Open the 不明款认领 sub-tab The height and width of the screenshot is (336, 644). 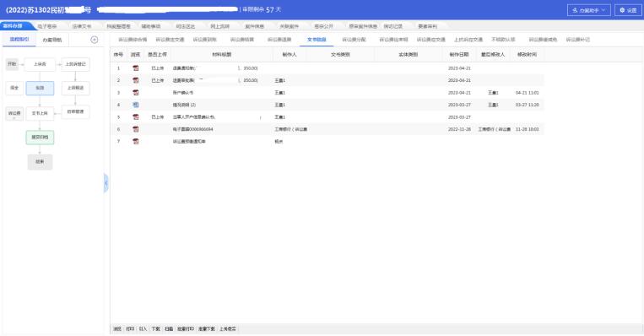[x=503, y=40]
